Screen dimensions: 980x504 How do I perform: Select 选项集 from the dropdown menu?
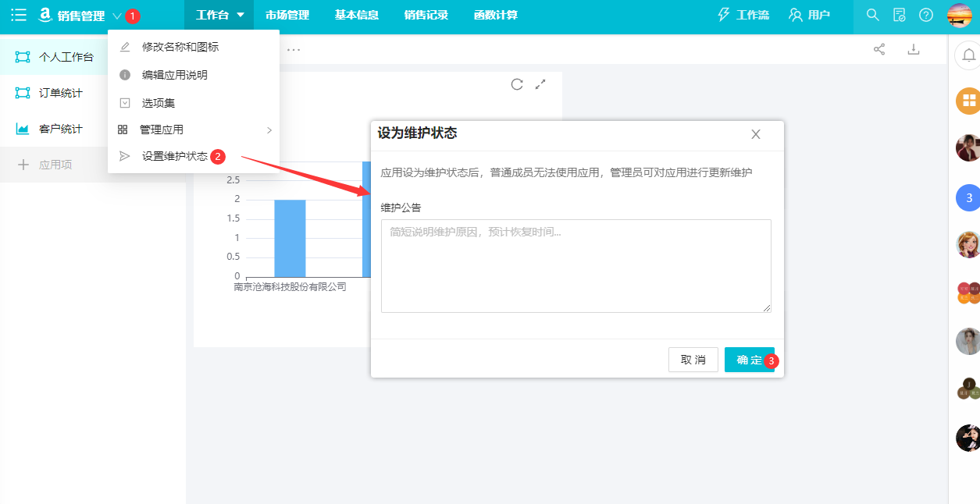[194, 103]
